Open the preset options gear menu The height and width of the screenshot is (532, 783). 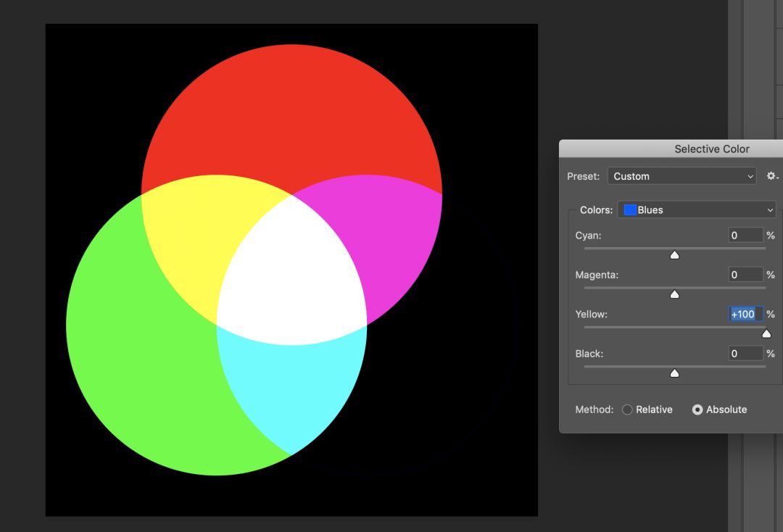pyautogui.click(x=772, y=176)
